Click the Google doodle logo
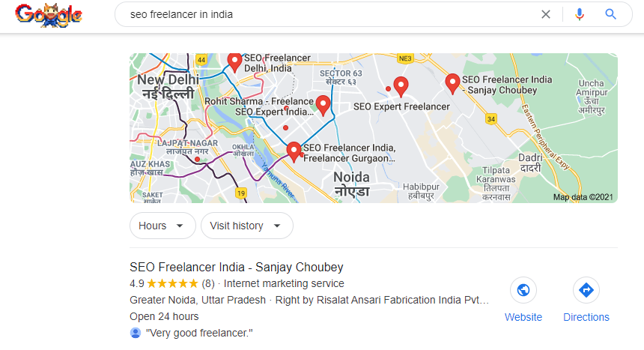The image size is (644, 350). [x=49, y=15]
